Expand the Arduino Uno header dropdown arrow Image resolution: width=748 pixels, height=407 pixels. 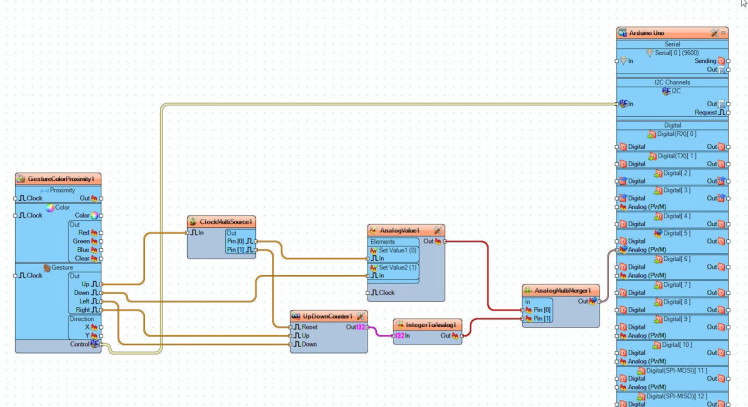pyautogui.click(x=723, y=33)
